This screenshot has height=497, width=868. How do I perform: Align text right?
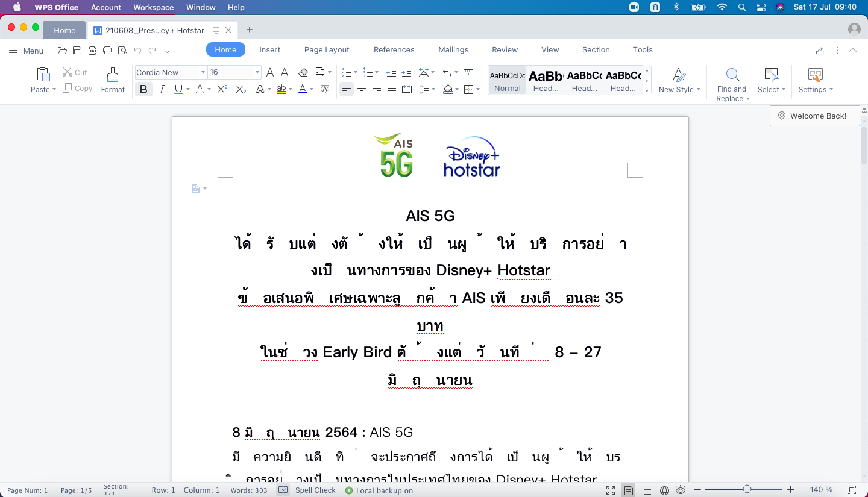(377, 89)
